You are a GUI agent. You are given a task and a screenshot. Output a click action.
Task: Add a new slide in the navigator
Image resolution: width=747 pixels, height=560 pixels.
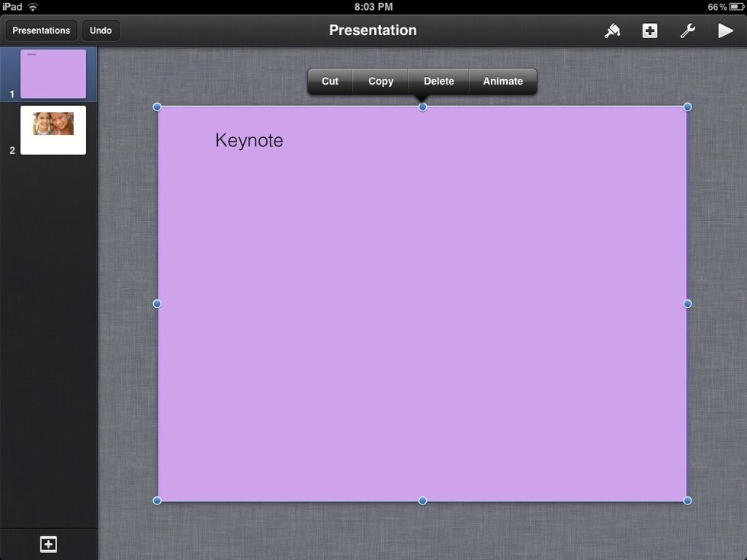48,544
